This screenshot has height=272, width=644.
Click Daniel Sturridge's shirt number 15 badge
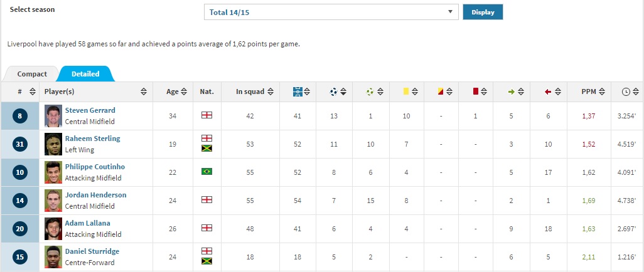19,257
